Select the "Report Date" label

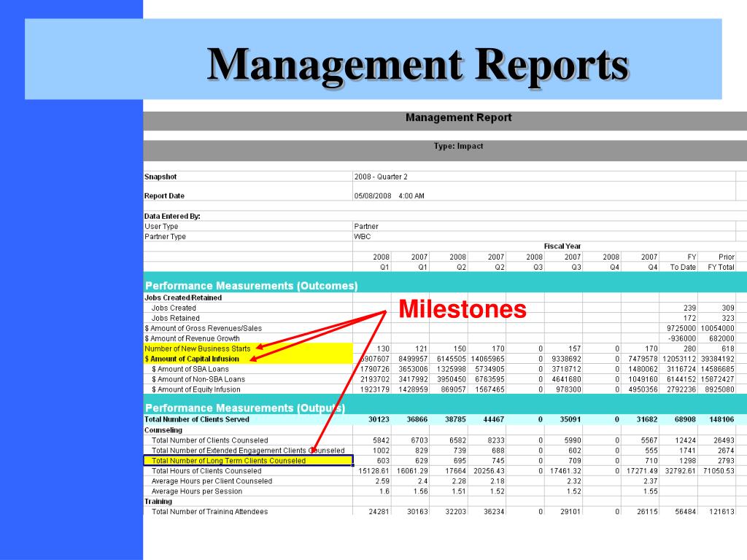(164, 195)
